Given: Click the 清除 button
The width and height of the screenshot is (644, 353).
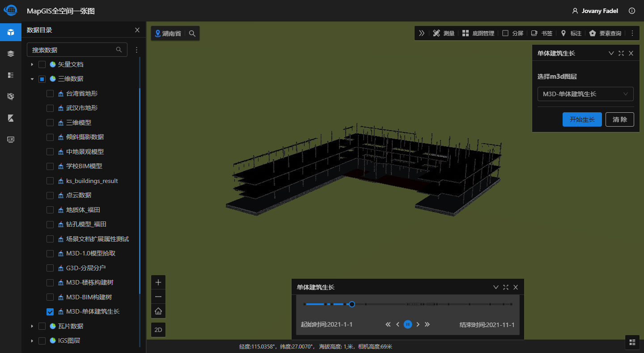Looking at the screenshot, I should [620, 119].
